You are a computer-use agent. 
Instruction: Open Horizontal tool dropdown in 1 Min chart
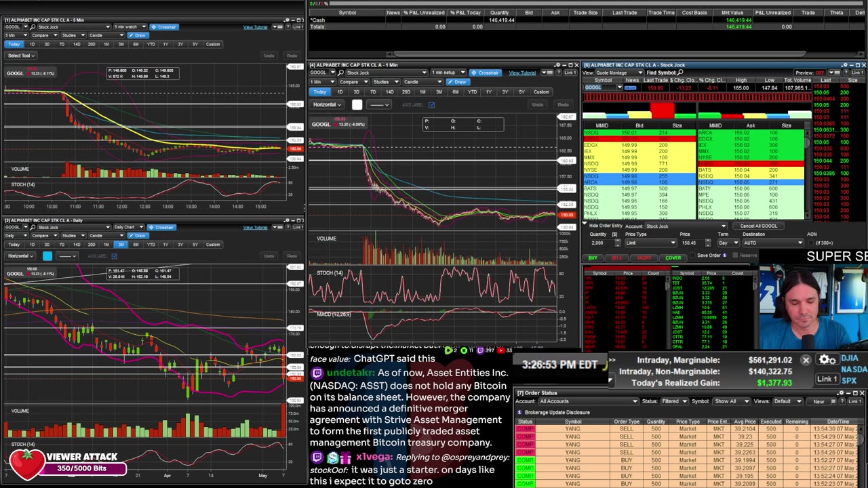pos(328,105)
